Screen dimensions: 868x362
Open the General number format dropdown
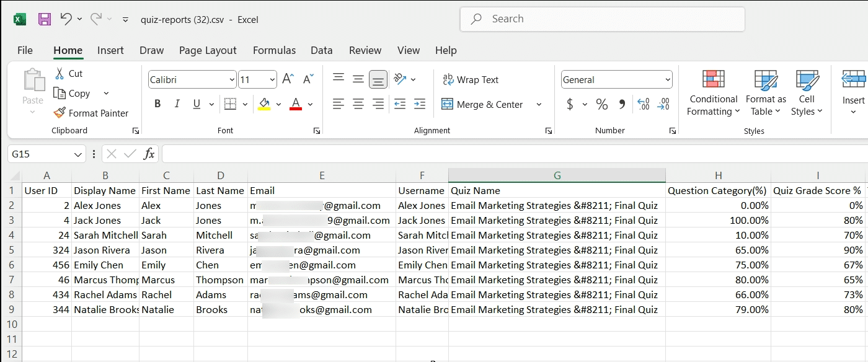(x=668, y=79)
